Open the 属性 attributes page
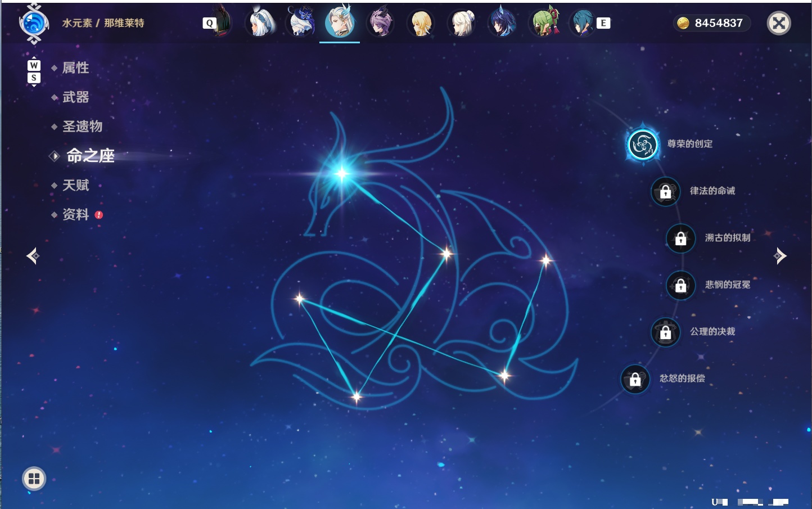812x509 pixels. click(x=75, y=68)
